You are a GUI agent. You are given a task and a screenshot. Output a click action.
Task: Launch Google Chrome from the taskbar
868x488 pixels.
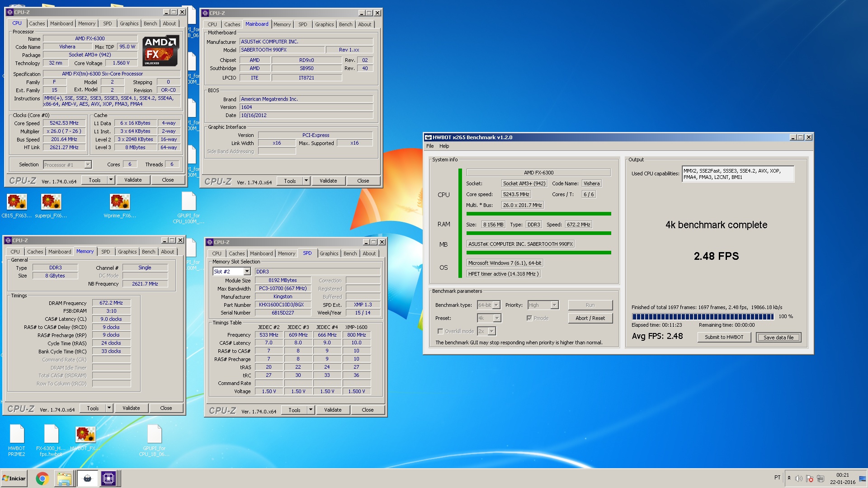pyautogui.click(x=42, y=478)
